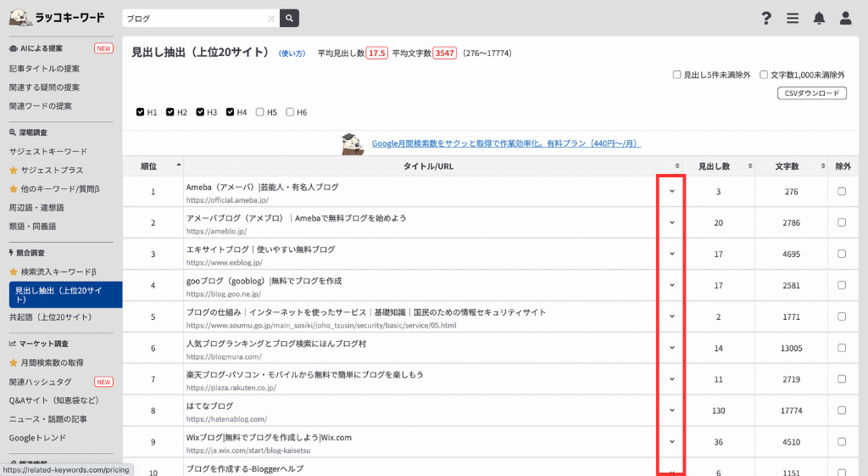Expand headings for Ameba 芸能人・有名人ブログ row
Image resolution: width=868 pixels, height=476 pixels.
(x=671, y=191)
